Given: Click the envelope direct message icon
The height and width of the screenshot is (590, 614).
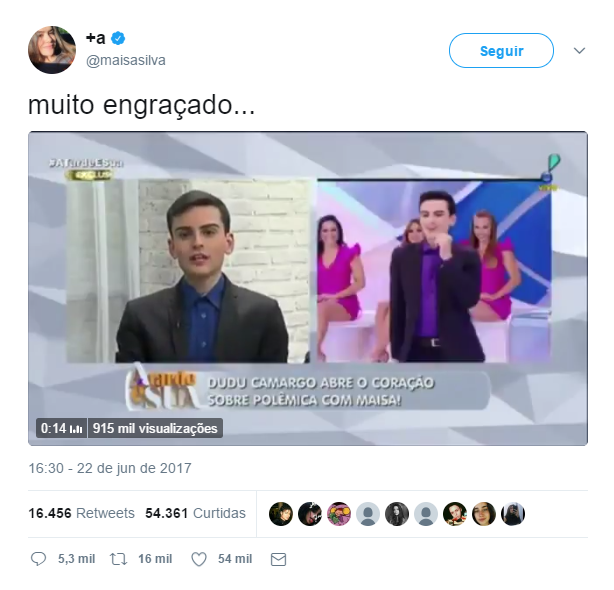Looking at the screenshot, I should click(278, 559).
